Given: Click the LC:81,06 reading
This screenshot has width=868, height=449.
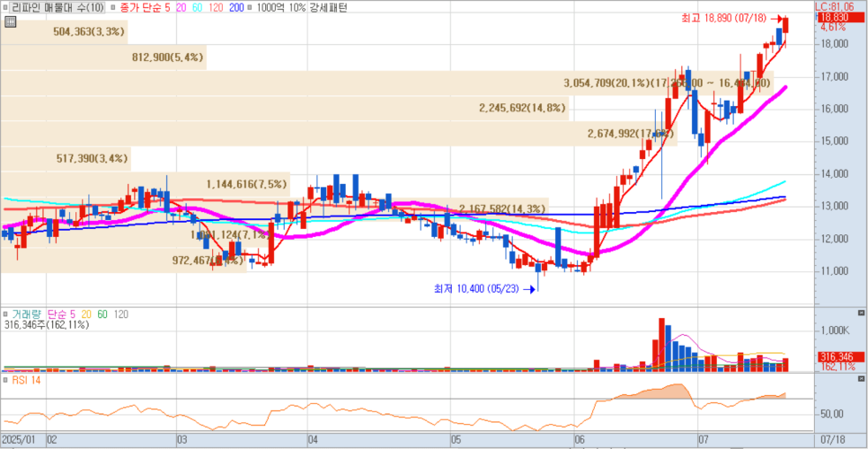Looking at the screenshot, I should [x=833, y=7].
